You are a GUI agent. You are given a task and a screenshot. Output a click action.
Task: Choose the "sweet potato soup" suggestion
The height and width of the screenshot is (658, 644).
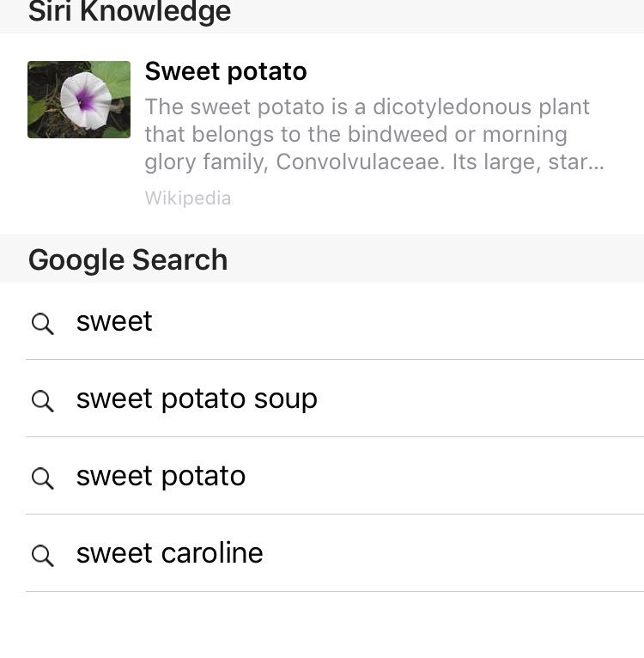pos(197,399)
